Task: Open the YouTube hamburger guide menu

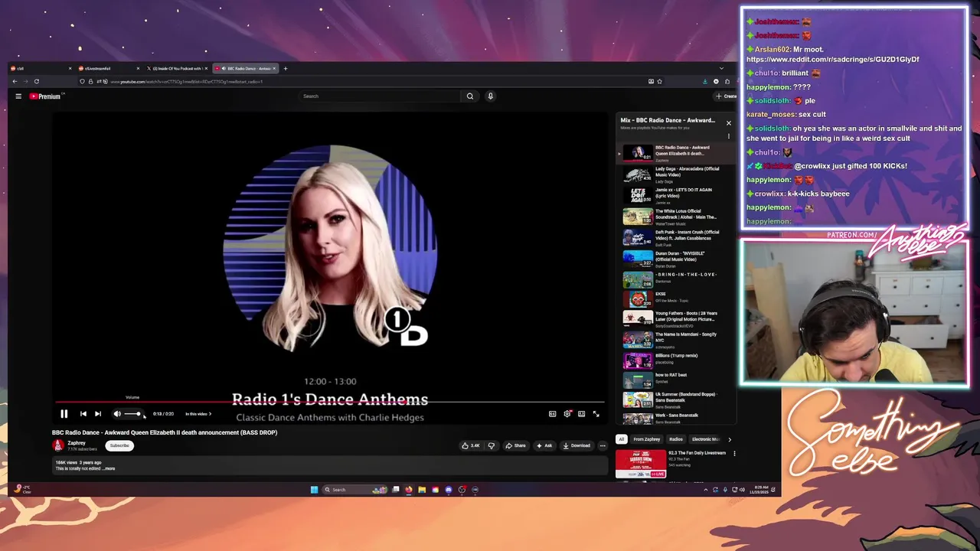Action: [x=18, y=96]
